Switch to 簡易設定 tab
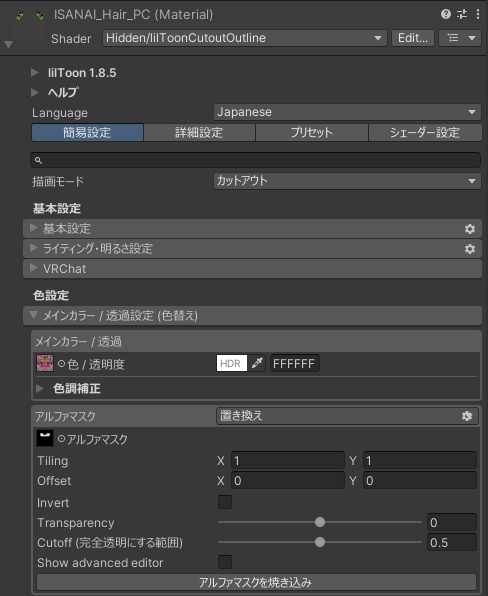Image resolution: width=488 pixels, height=596 pixels. (87, 132)
